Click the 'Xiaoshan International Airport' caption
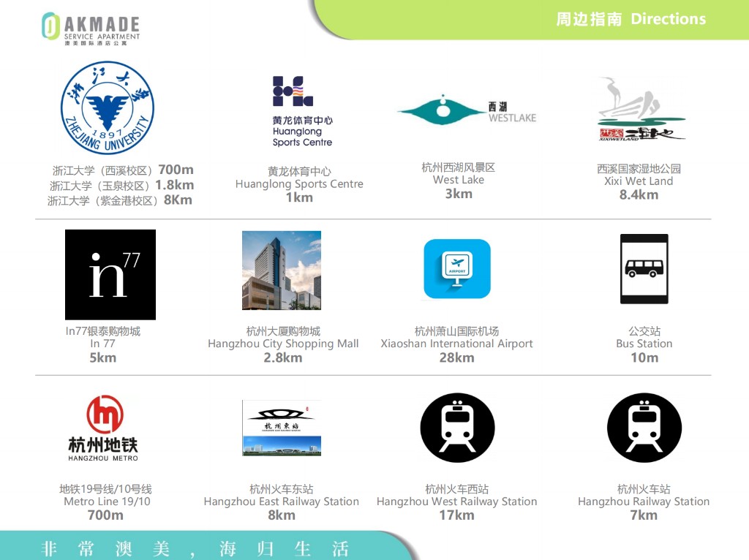749x560 pixels. (456, 344)
